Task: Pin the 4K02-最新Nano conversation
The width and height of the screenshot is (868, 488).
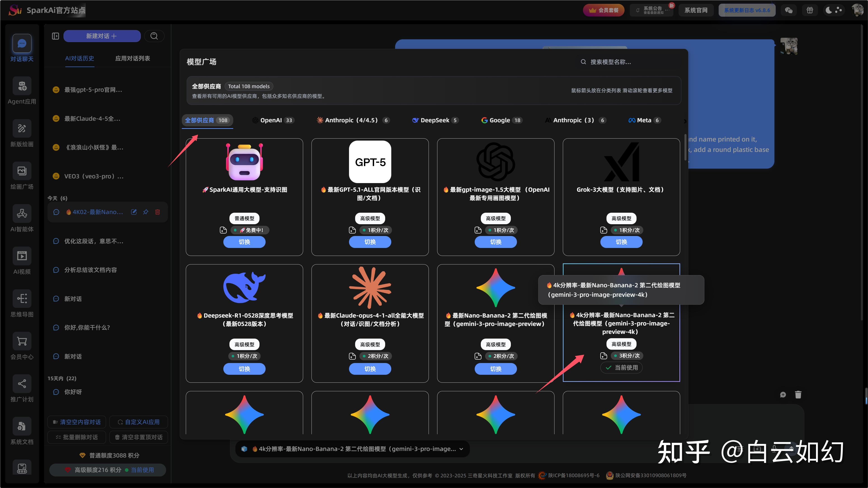Action: [x=146, y=212]
